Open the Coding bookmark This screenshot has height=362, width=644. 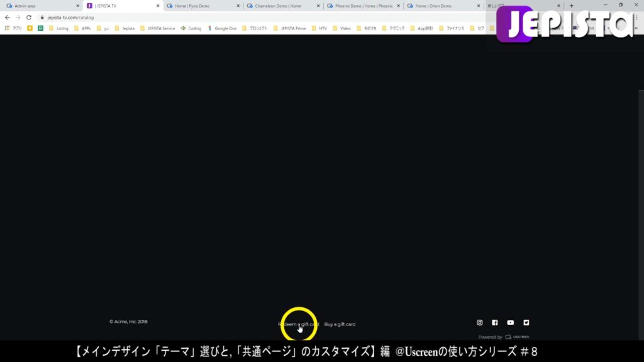pyautogui.click(x=191, y=28)
